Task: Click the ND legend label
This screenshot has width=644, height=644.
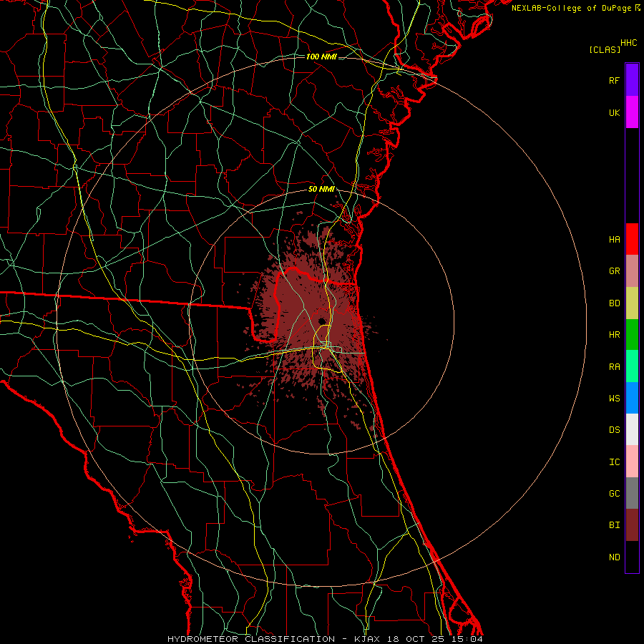Action: coord(615,557)
